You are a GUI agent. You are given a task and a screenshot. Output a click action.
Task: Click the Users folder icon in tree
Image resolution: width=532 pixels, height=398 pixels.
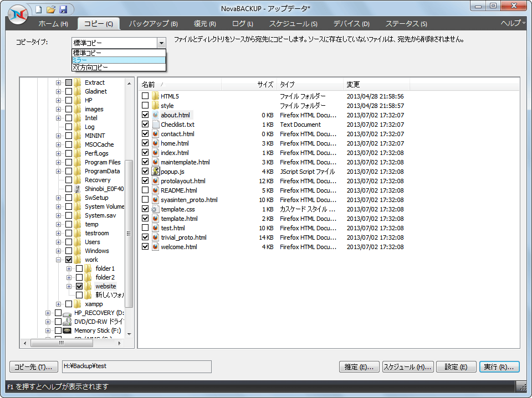point(78,242)
